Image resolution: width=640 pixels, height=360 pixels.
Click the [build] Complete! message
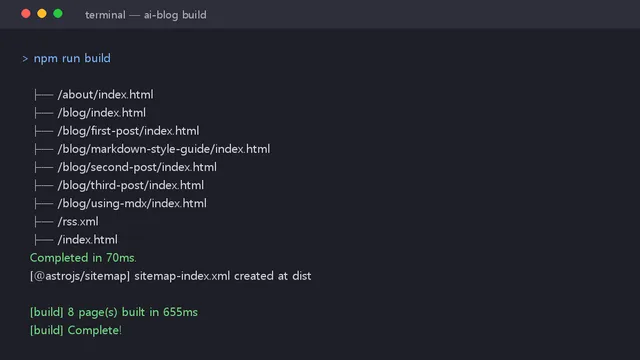[76, 330]
